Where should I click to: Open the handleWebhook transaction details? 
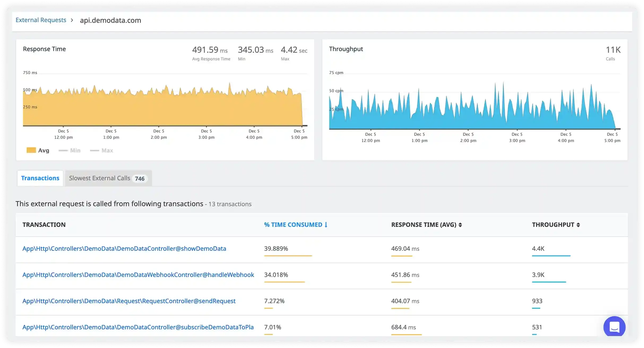138,275
